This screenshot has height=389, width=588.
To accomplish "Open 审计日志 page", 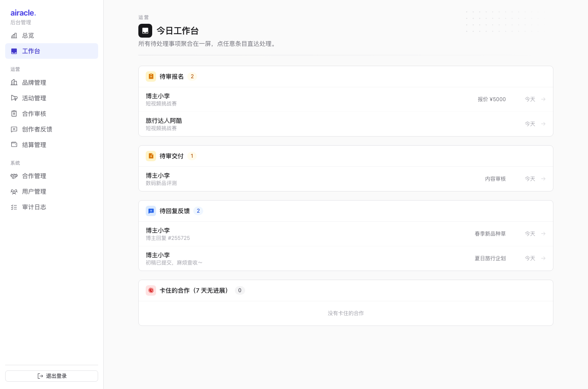I will (51, 207).
